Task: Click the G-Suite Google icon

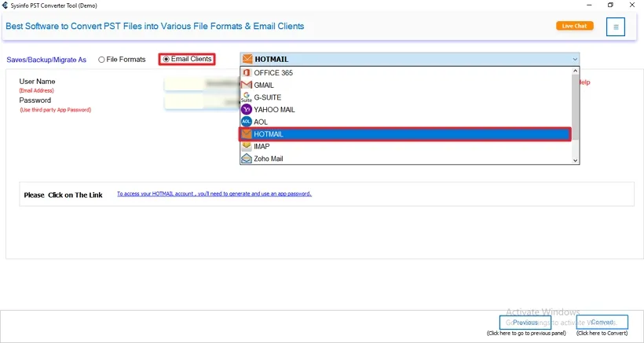Action: pyautogui.click(x=247, y=97)
